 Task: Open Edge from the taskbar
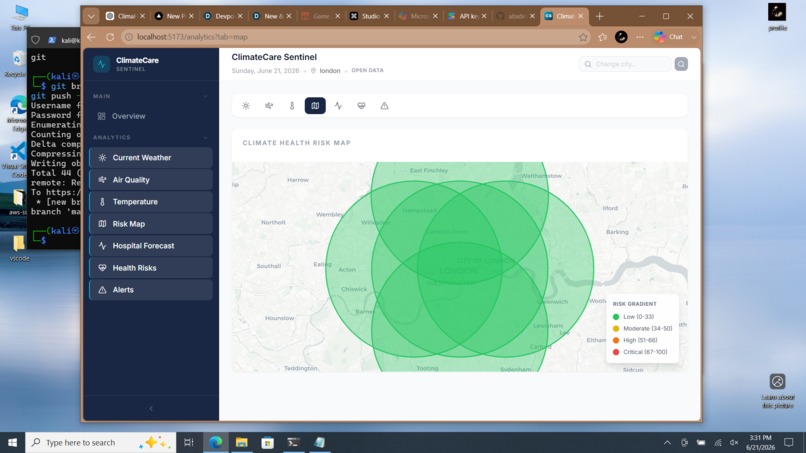click(216, 442)
